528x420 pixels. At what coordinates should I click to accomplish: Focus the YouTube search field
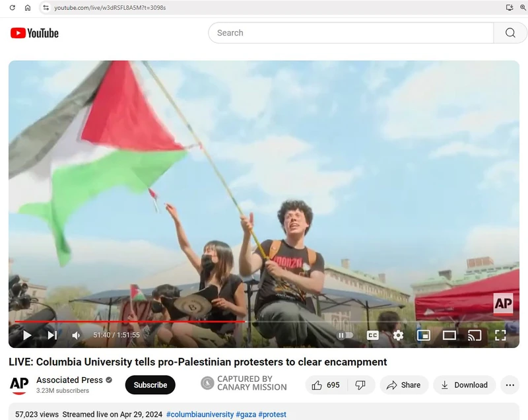click(350, 33)
